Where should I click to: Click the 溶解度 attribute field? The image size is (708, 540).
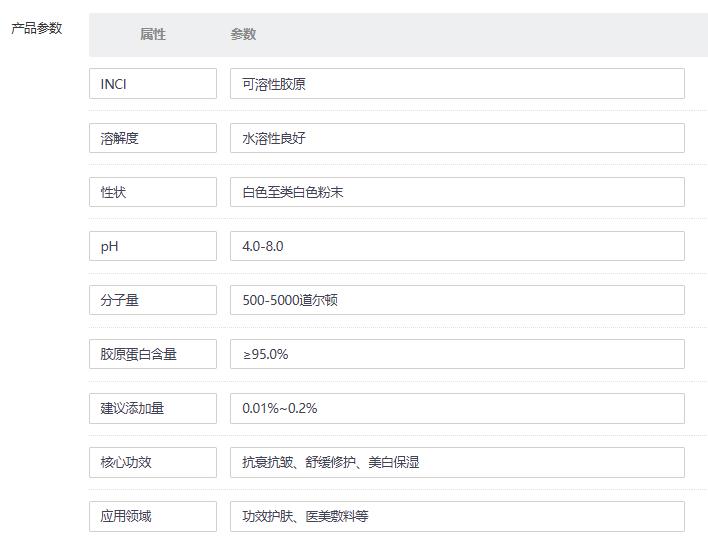click(x=152, y=138)
